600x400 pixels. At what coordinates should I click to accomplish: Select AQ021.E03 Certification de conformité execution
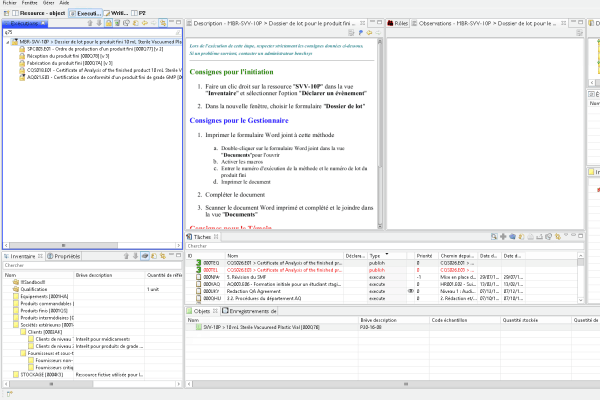click(101, 77)
